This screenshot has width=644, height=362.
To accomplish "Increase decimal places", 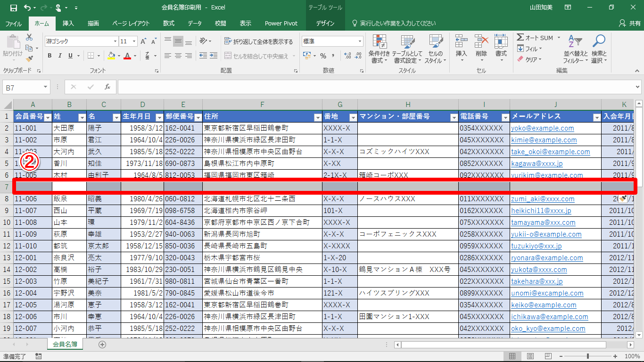I will coord(347,56).
